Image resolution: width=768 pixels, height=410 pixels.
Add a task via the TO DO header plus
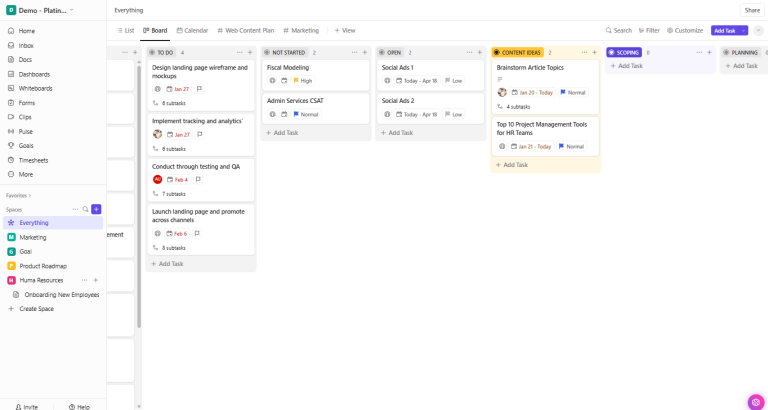[x=249, y=52]
